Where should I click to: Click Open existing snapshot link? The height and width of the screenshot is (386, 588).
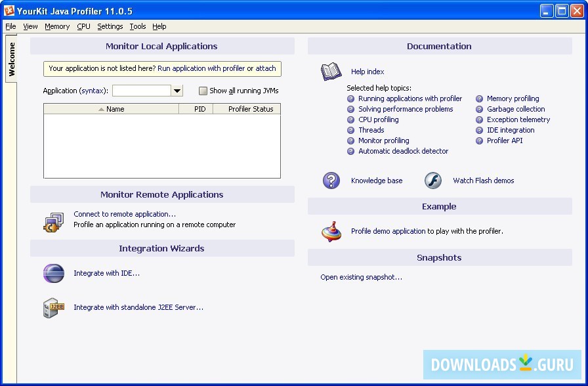361,277
